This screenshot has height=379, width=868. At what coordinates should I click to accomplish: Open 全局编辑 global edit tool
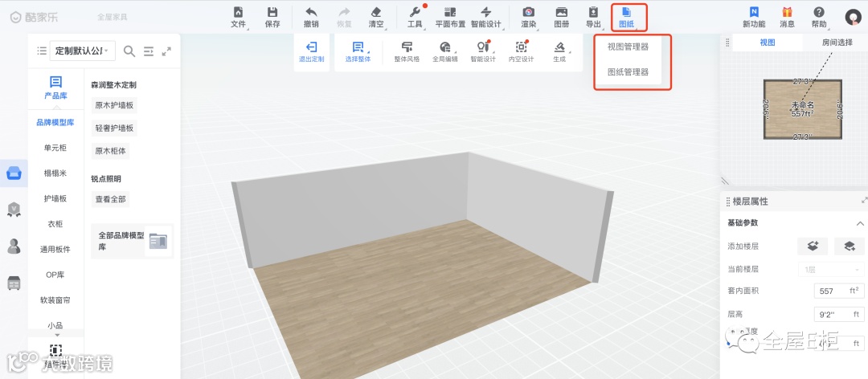coord(445,52)
